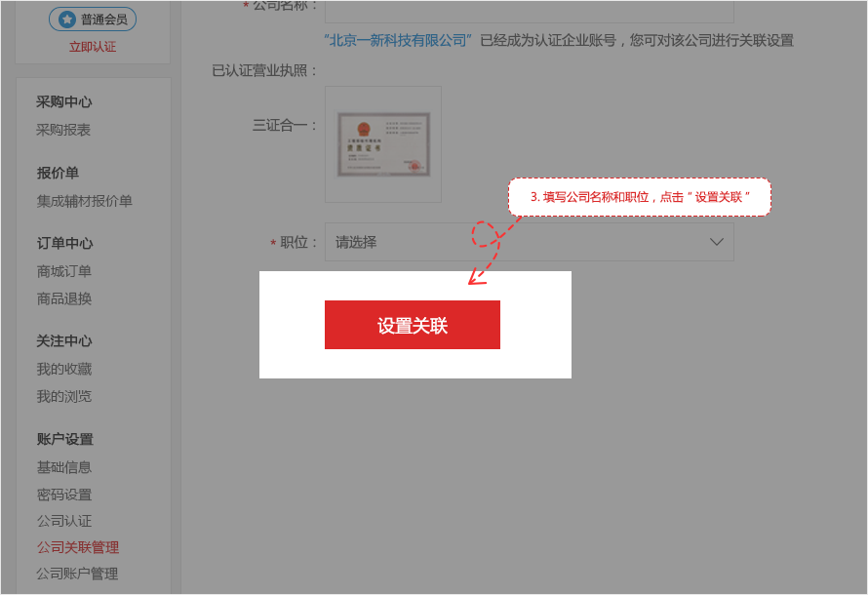
Task: Click the red dashed circle marker
Action: point(486,234)
